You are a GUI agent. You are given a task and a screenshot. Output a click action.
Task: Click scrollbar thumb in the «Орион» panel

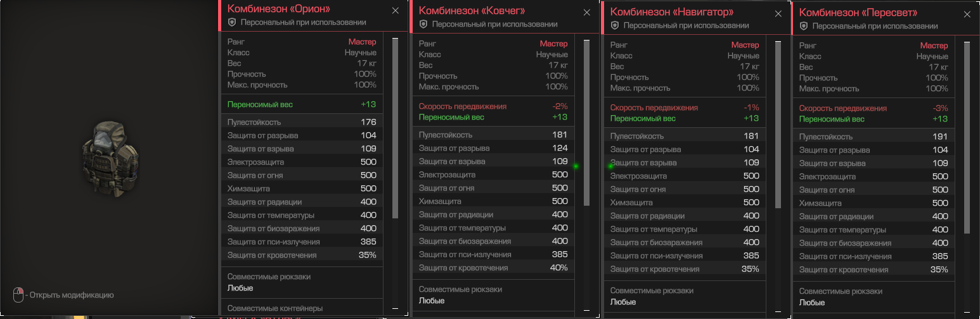396,127
